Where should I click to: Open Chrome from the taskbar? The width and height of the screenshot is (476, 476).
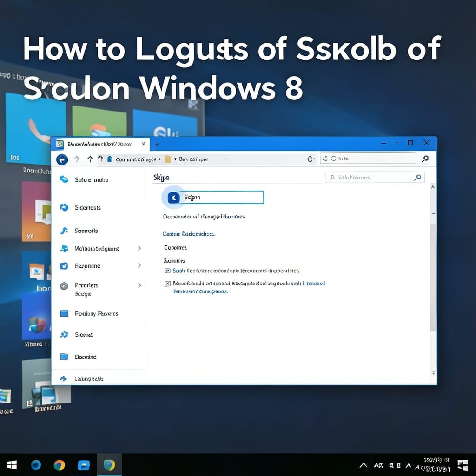(59, 465)
